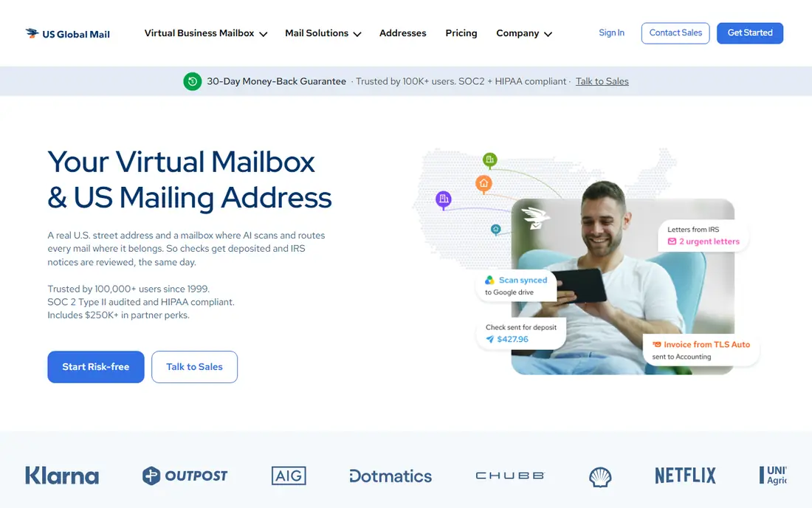The height and width of the screenshot is (508, 812).
Task: Click the purple building map pin
Action: [444, 199]
